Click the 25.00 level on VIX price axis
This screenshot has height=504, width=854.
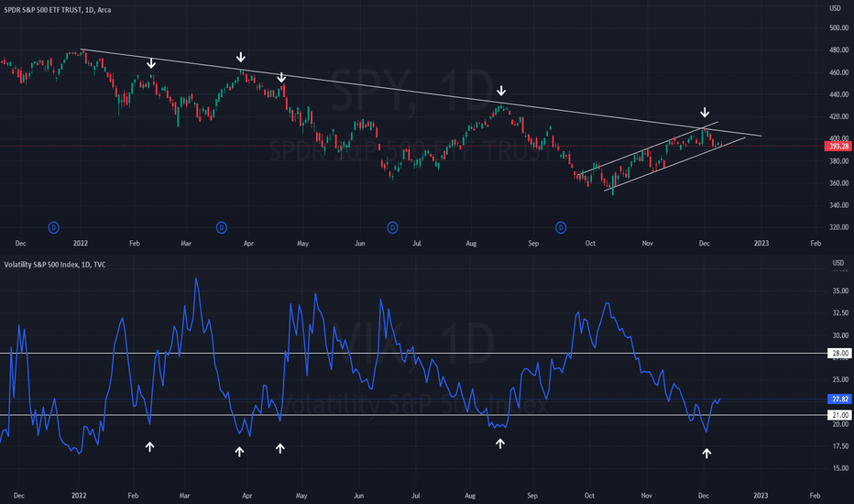(840, 379)
